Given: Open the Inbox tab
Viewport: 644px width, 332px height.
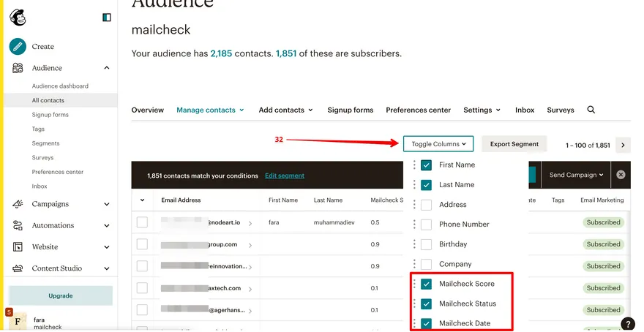Looking at the screenshot, I should click(525, 110).
